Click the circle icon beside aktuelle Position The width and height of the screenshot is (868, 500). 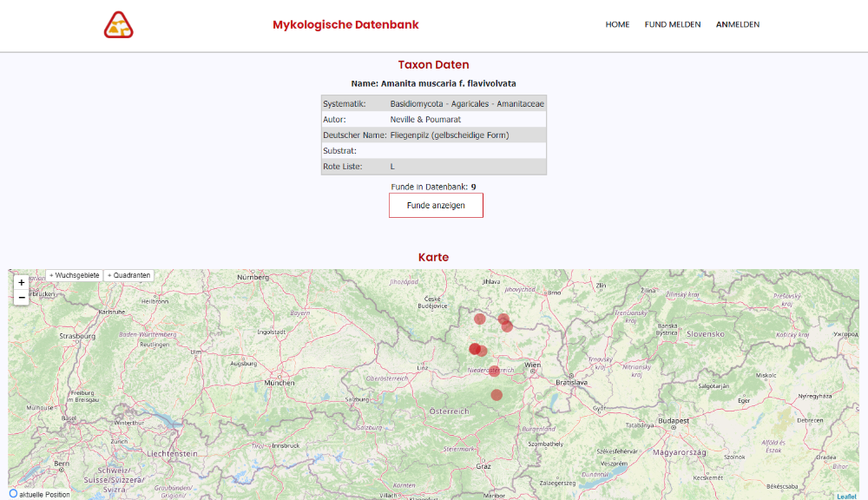(x=13, y=494)
